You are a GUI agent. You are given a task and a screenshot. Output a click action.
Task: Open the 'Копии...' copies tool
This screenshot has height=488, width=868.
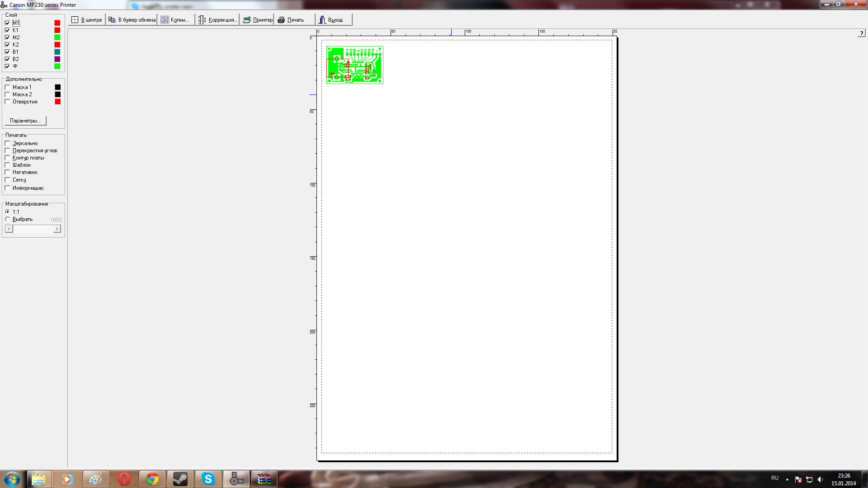pos(176,20)
